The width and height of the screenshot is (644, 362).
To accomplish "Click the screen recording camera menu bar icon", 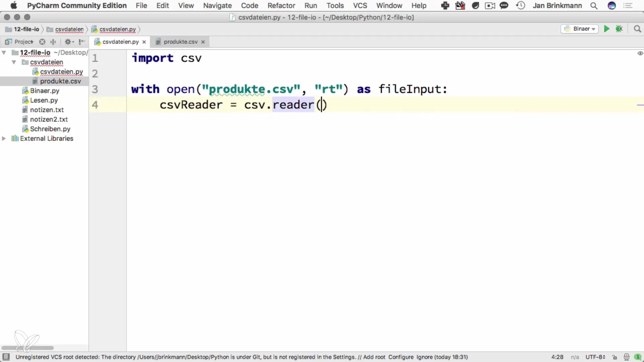I will click(490, 6).
